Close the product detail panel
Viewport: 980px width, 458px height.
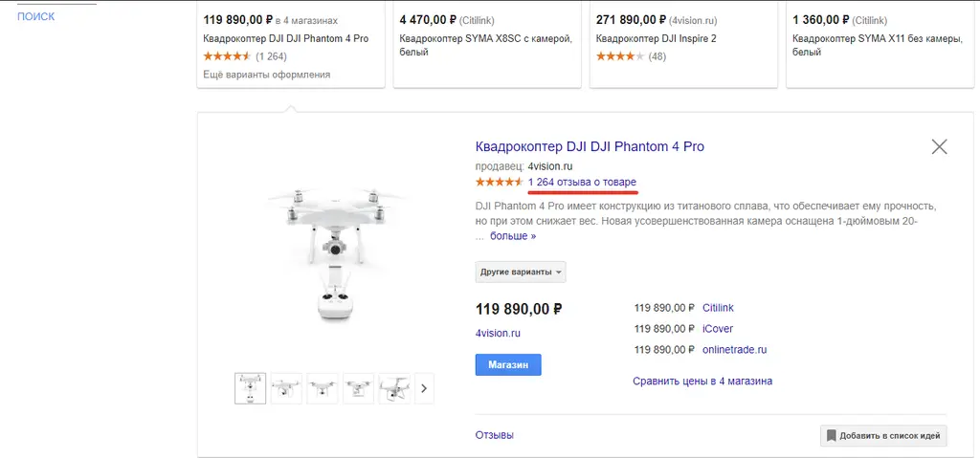[939, 146]
